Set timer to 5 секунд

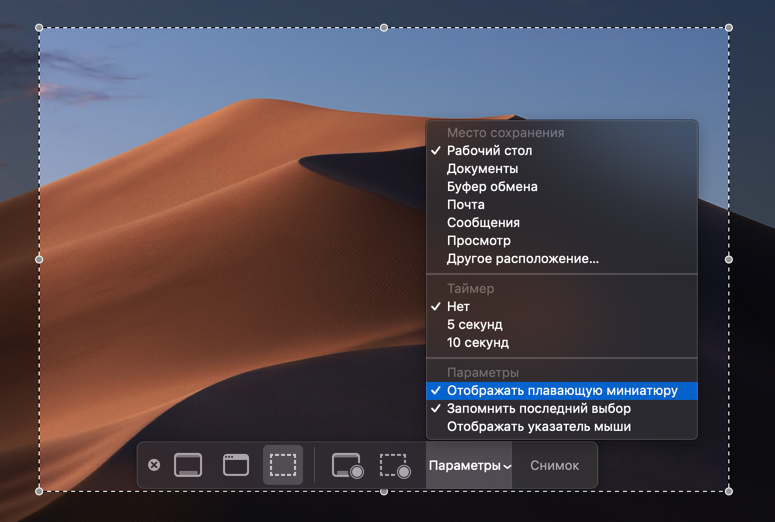[474, 325]
